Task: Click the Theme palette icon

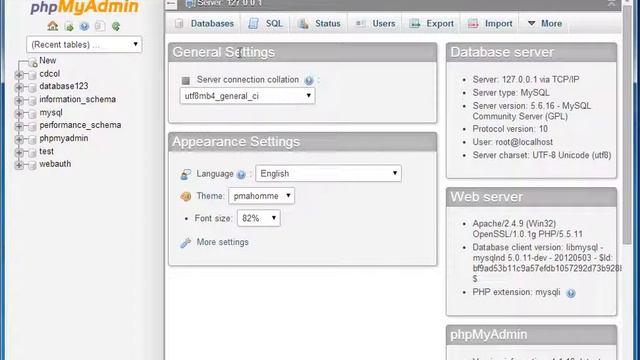Action: point(186,196)
